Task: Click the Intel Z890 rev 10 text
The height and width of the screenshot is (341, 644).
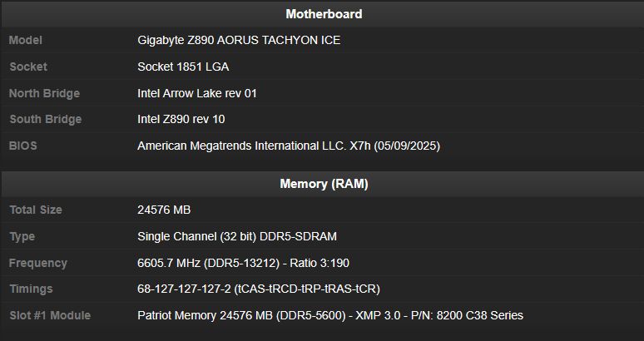Action: 181,119
